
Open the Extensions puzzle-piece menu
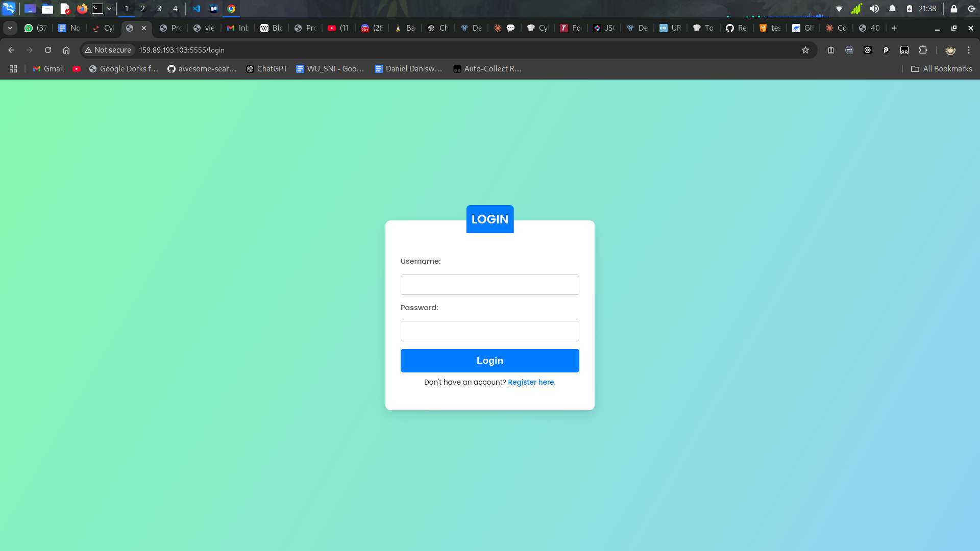coord(923,50)
